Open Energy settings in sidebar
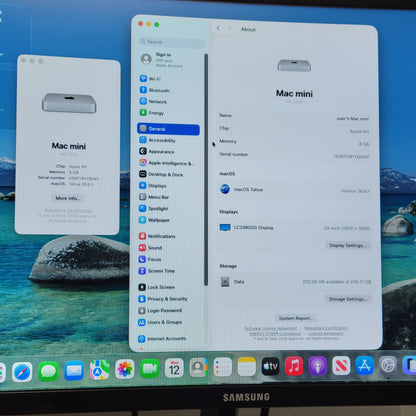The image size is (416, 416). (152, 113)
